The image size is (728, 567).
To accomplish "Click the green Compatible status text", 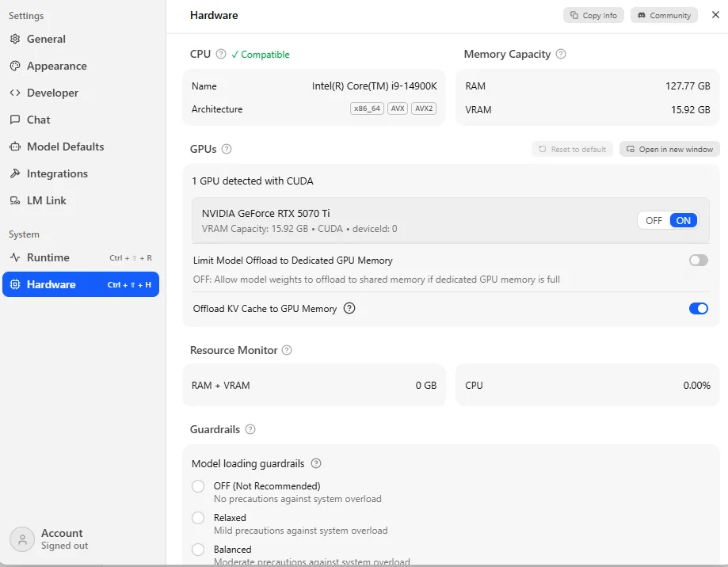I will pos(261,55).
